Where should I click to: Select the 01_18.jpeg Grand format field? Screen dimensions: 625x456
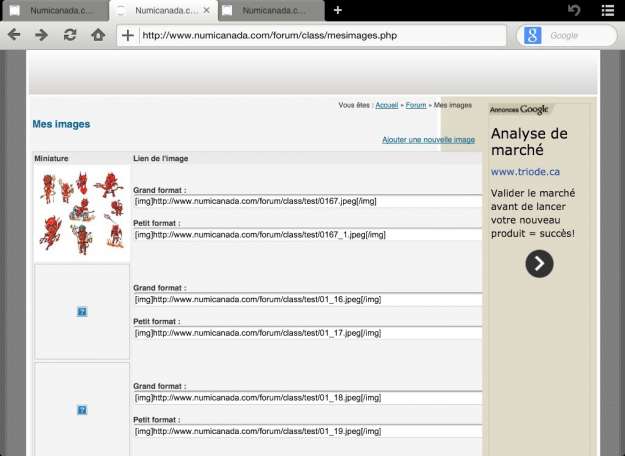tap(308, 398)
